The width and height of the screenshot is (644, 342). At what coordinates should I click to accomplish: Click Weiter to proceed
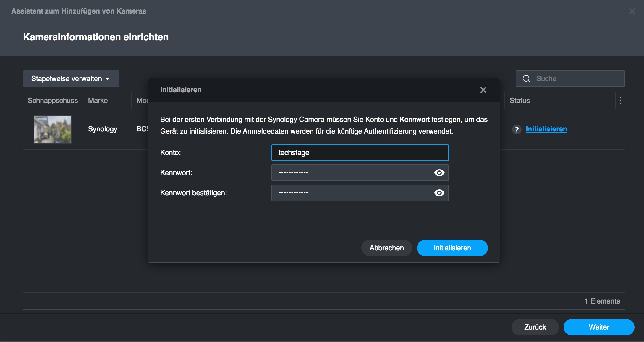(599, 327)
